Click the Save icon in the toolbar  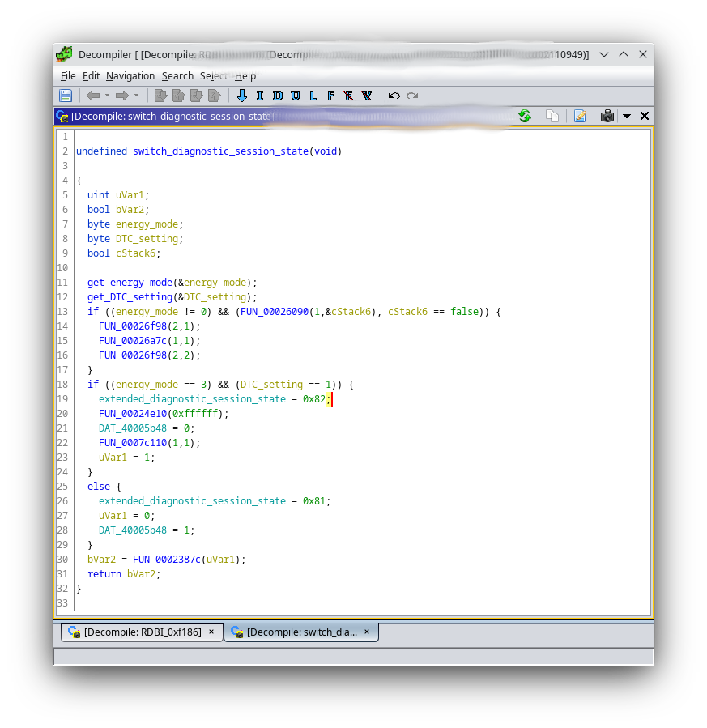[66, 96]
